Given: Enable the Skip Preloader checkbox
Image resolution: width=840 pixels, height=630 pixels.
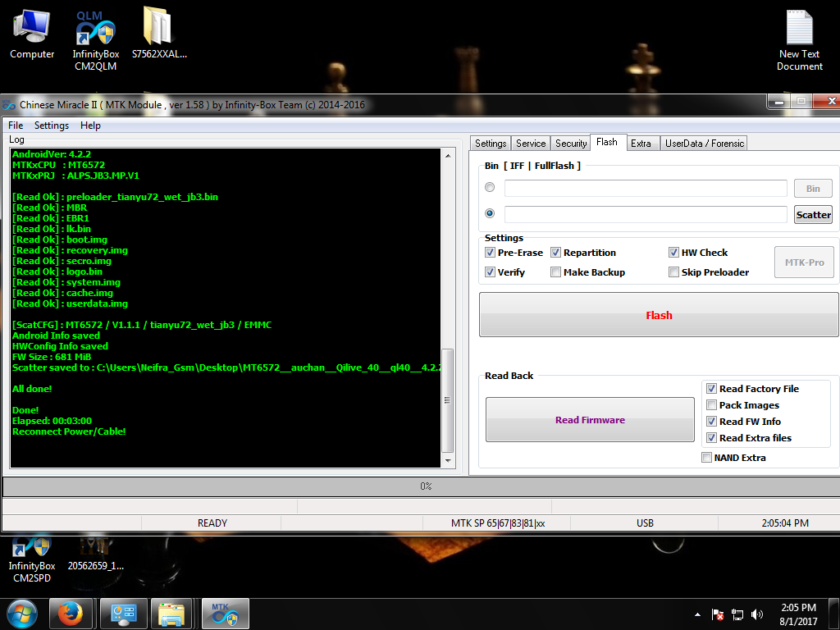Looking at the screenshot, I should click(x=674, y=272).
